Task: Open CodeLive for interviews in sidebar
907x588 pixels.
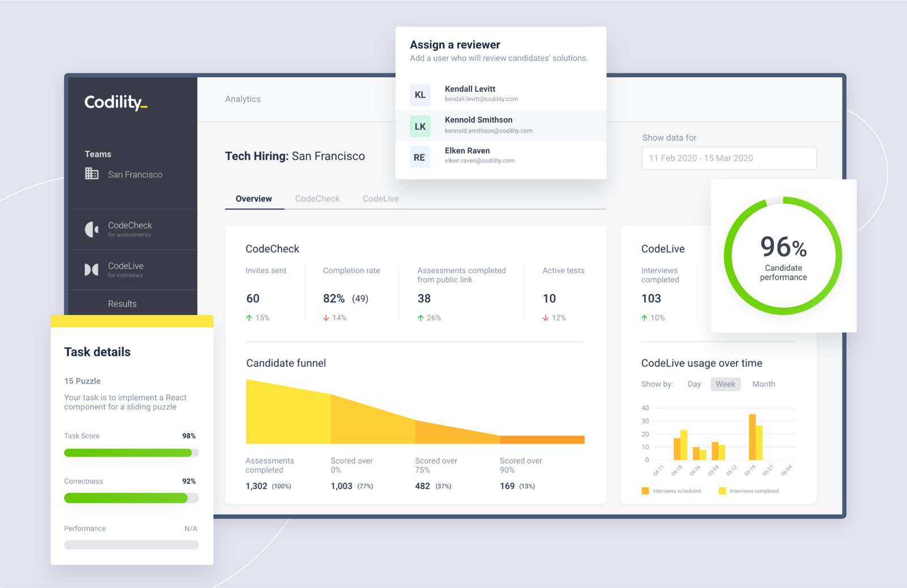Action: coord(133,270)
